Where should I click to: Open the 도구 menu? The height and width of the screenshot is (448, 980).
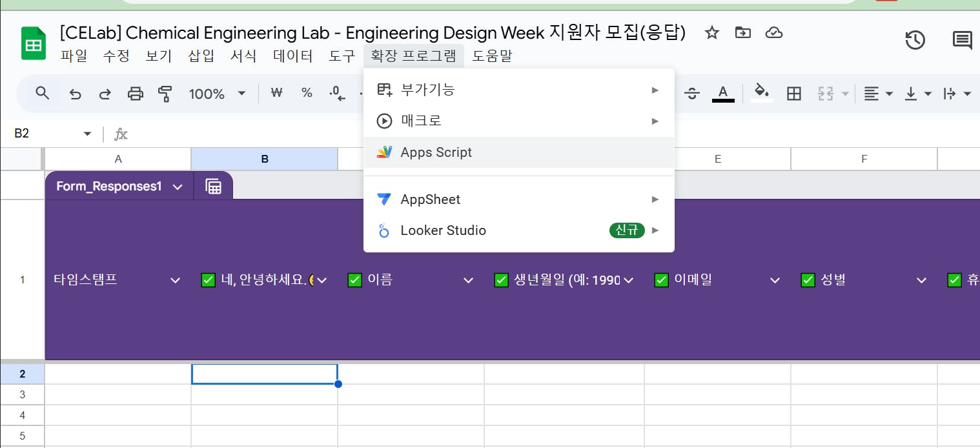[x=342, y=56]
